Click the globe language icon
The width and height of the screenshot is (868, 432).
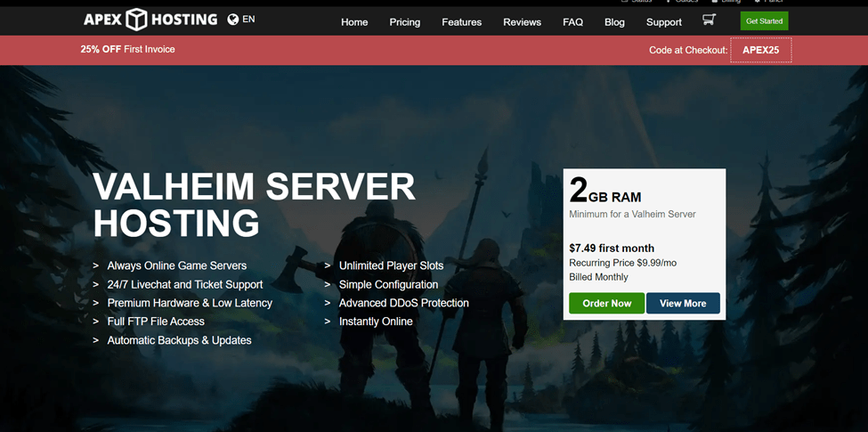(233, 19)
